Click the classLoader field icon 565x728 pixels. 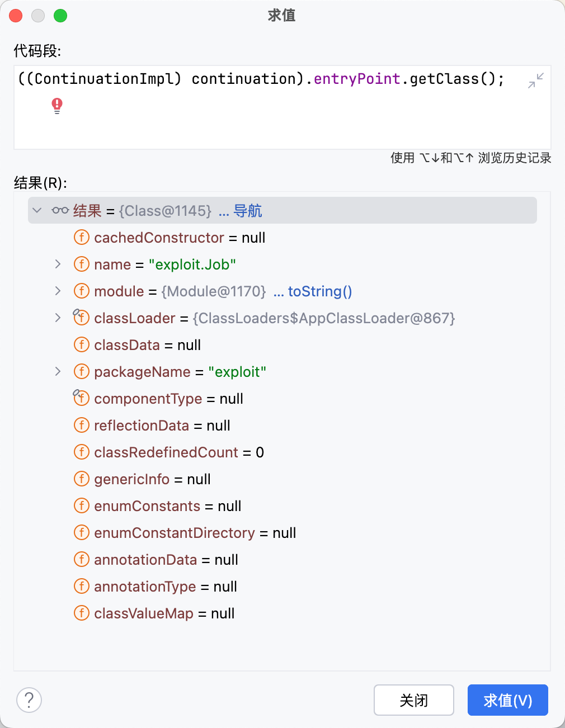(82, 318)
